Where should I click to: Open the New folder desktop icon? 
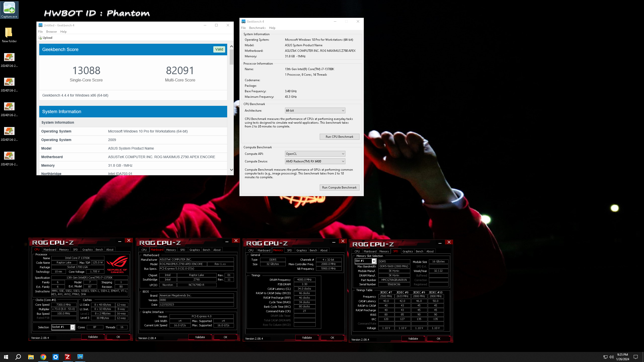(9, 35)
